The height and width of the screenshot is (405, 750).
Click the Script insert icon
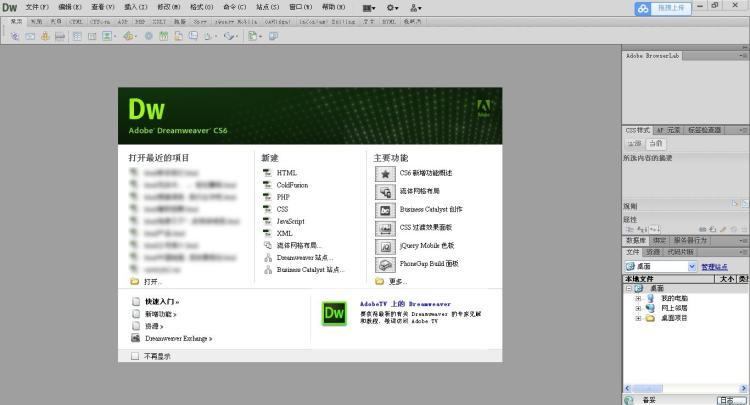coord(230,36)
